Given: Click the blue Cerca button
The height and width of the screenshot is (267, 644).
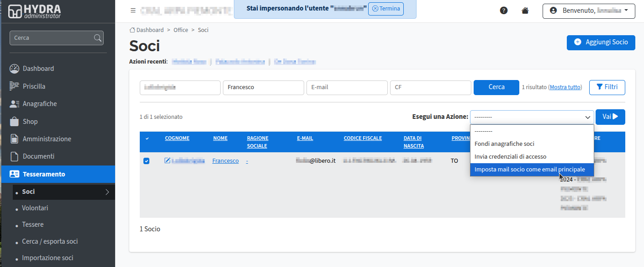Looking at the screenshot, I should (x=496, y=87).
